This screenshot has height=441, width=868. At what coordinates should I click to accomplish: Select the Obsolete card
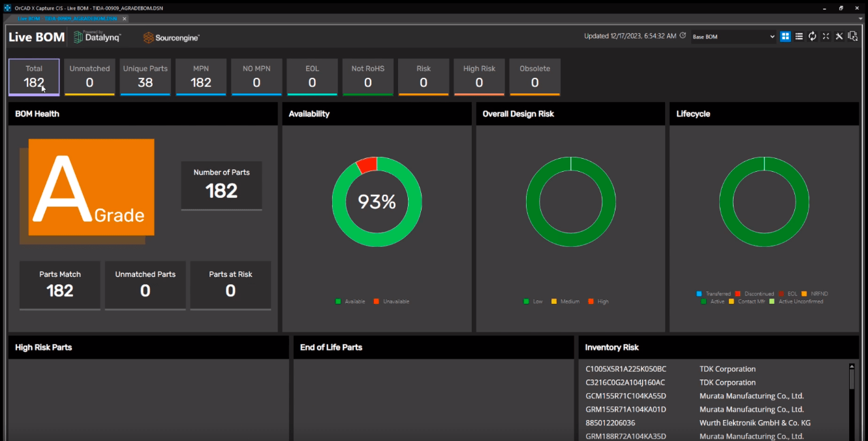click(535, 77)
